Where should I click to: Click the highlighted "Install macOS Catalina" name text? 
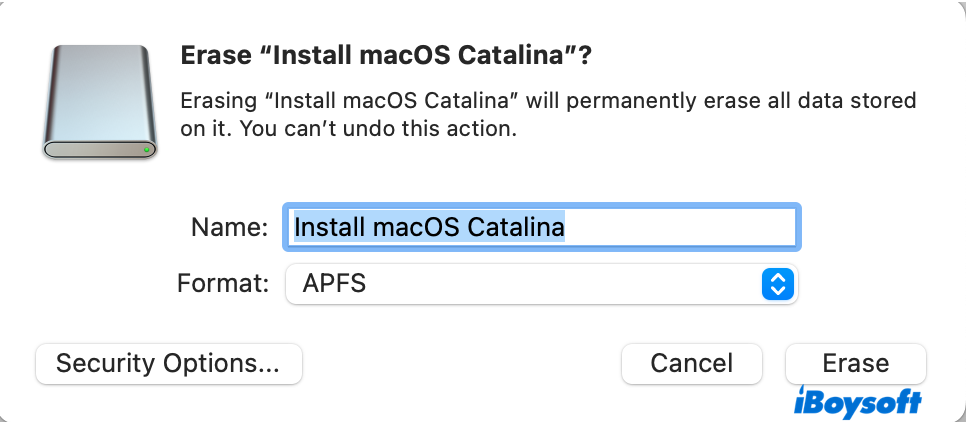429,227
